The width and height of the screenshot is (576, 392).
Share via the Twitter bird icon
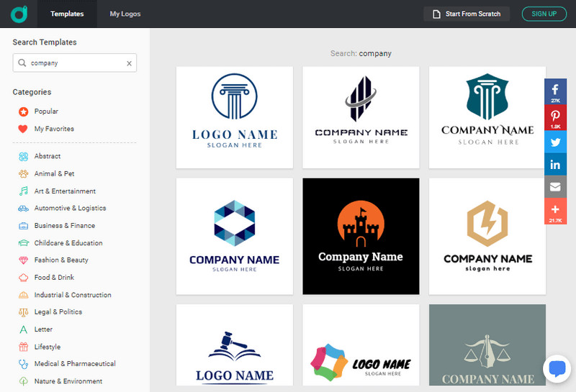[x=555, y=142]
